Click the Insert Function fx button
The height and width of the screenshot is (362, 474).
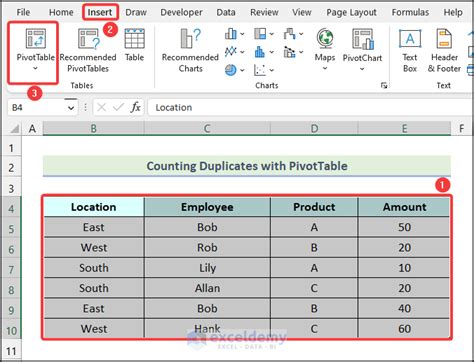pyautogui.click(x=135, y=108)
